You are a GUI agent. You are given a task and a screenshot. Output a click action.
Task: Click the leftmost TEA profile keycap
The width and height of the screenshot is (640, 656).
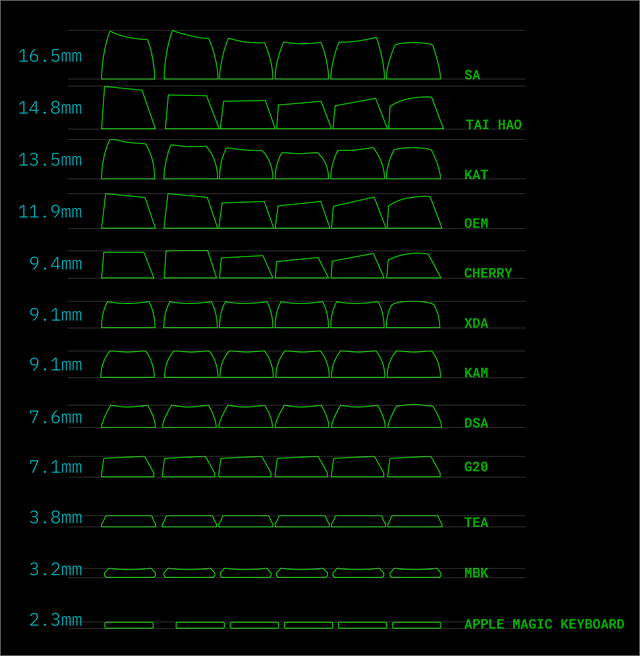[129, 521]
